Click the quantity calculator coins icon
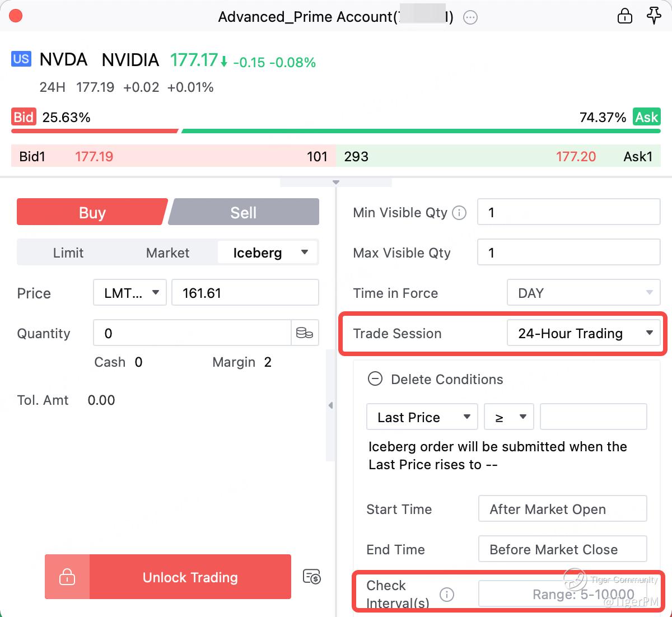 (x=305, y=333)
